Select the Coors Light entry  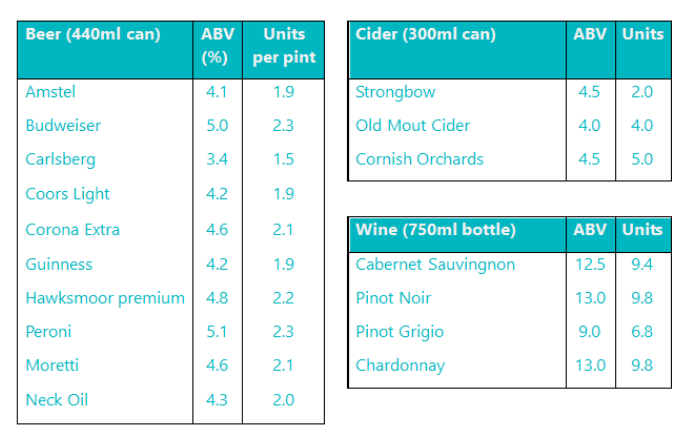[x=67, y=194]
